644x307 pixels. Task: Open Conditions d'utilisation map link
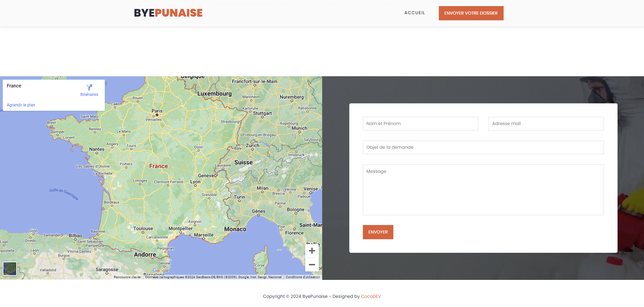303,277
